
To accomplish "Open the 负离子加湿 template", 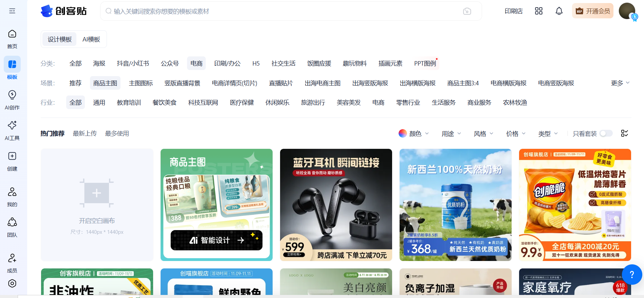I will coord(456,282).
